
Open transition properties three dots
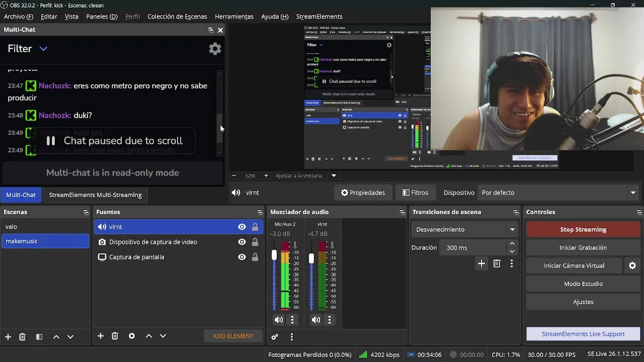[x=512, y=263]
